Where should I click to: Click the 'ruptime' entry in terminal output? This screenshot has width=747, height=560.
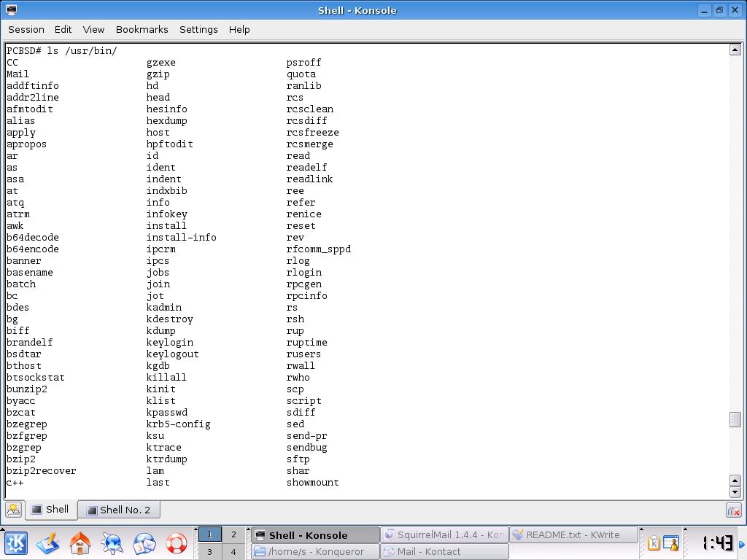tap(307, 343)
